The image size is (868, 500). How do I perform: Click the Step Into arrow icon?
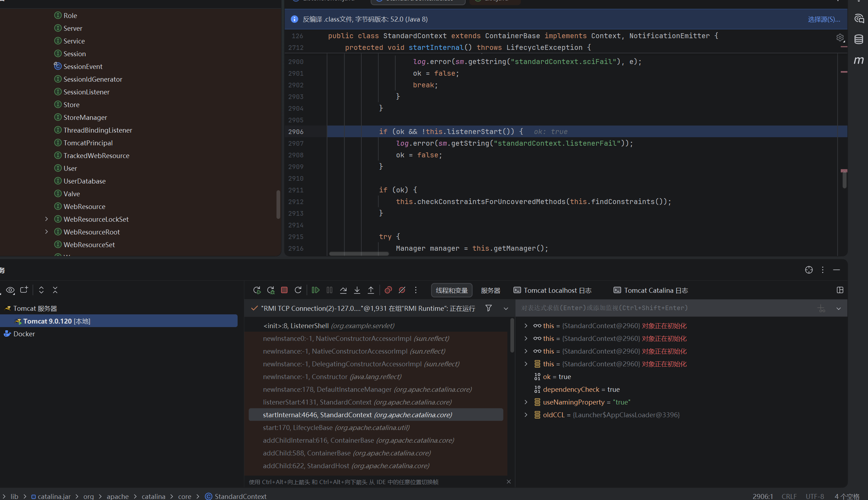[357, 290]
